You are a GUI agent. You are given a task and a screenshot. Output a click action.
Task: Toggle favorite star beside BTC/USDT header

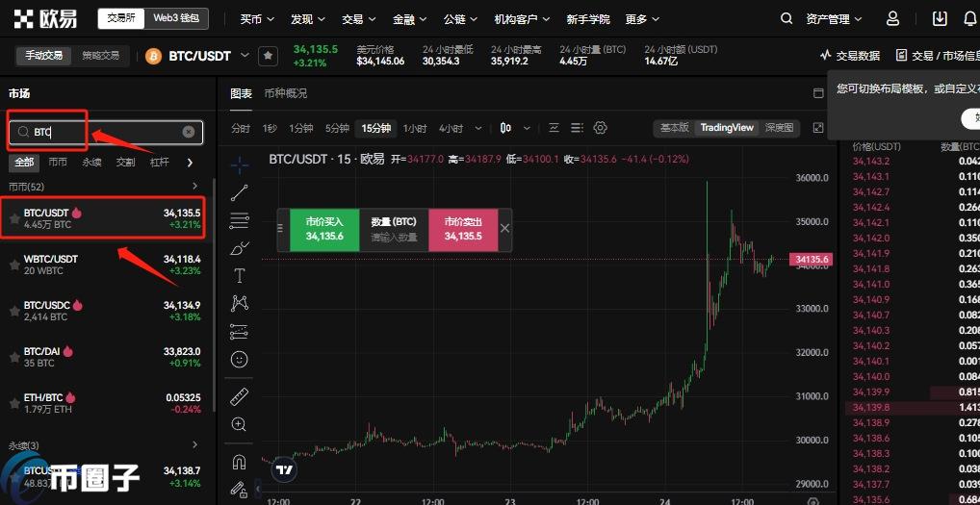(269, 56)
